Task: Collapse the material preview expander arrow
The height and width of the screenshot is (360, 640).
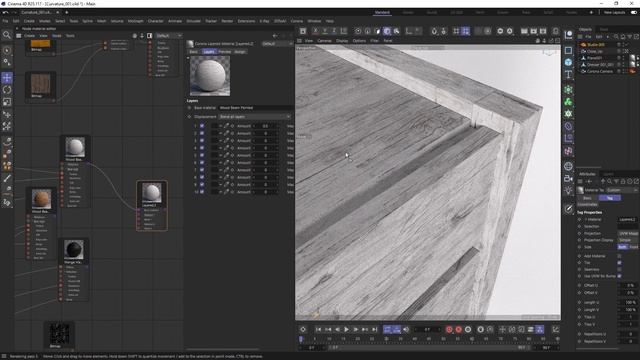Action: point(188,58)
